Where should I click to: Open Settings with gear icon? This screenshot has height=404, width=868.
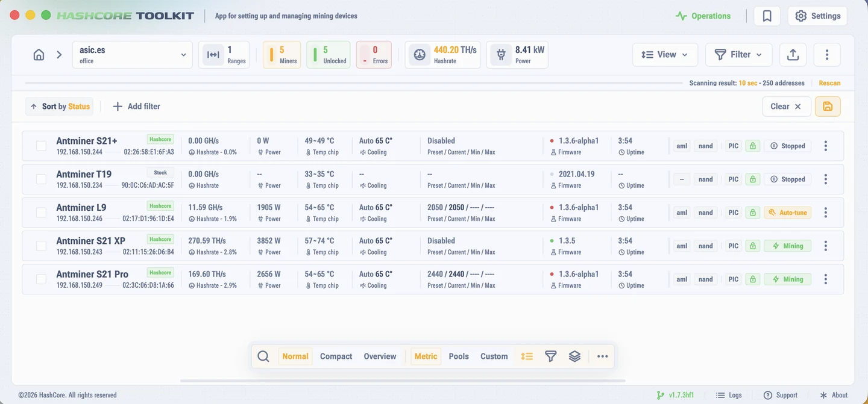pos(817,16)
